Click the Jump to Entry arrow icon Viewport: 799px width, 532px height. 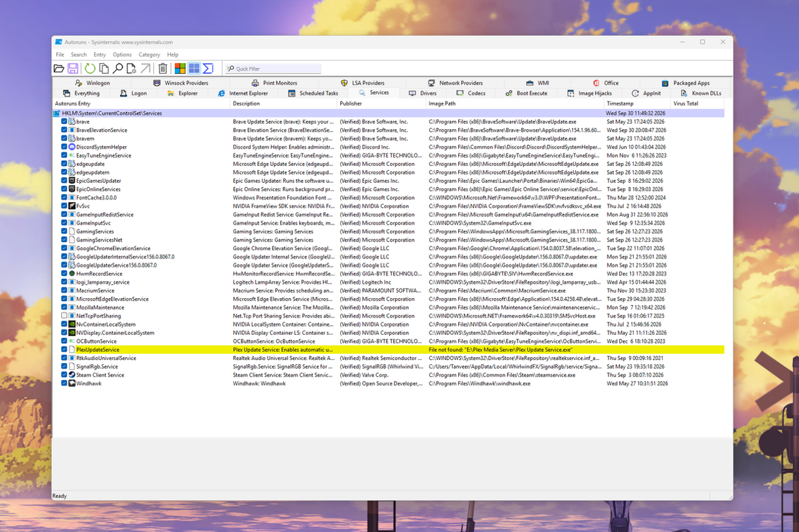coord(145,68)
